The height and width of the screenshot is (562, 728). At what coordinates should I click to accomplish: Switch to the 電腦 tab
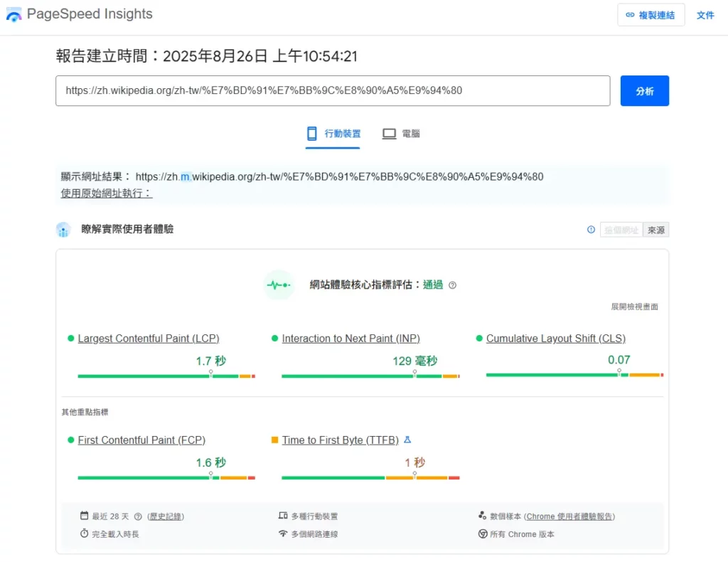(x=401, y=134)
